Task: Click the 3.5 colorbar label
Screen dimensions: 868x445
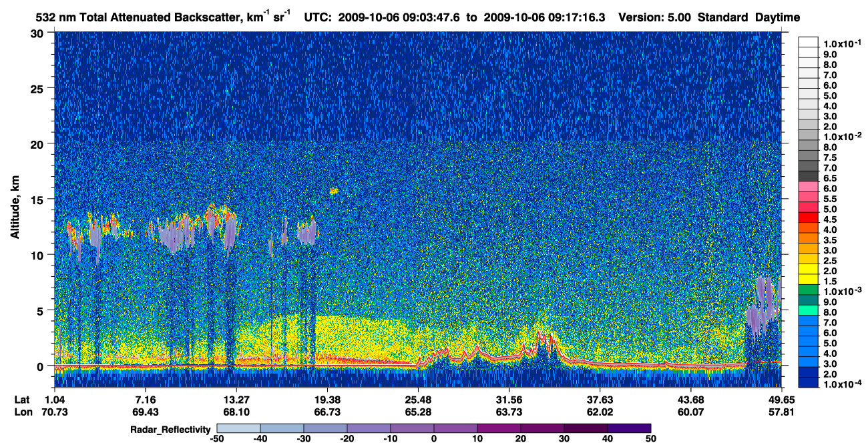Action: [x=830, y=240]
